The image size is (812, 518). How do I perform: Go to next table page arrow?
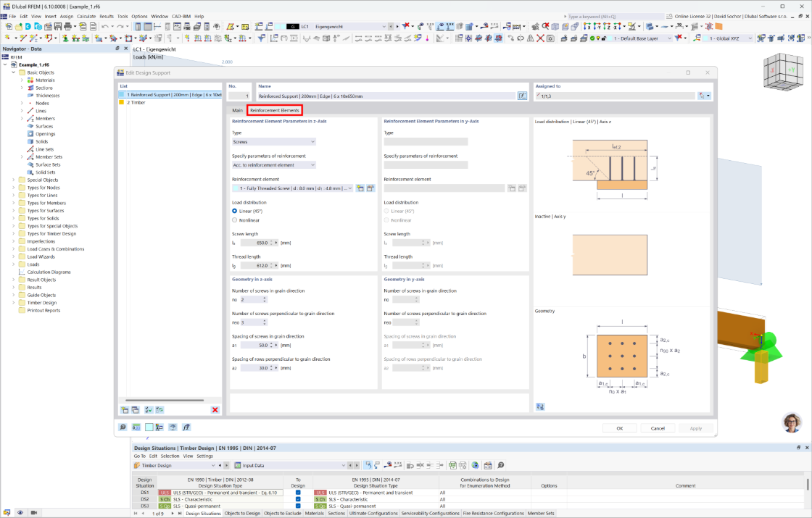pyautogui.click(x=173, y=514)
